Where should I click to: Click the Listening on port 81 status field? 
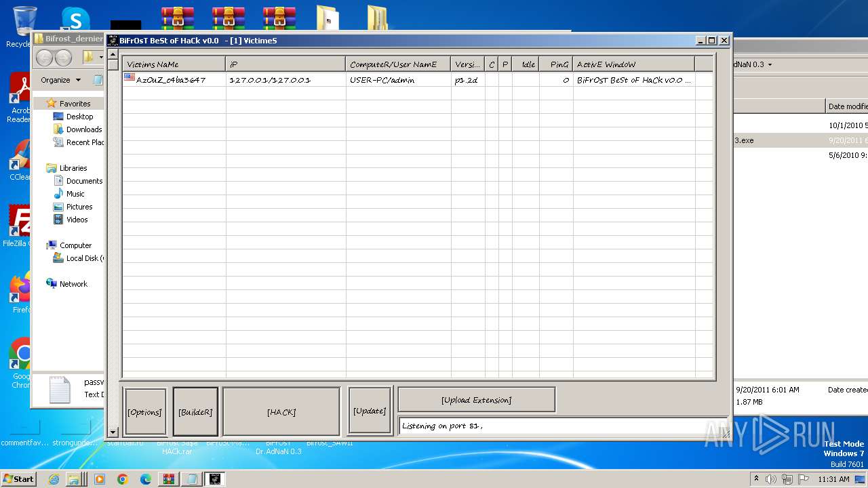tap(561, 426)
